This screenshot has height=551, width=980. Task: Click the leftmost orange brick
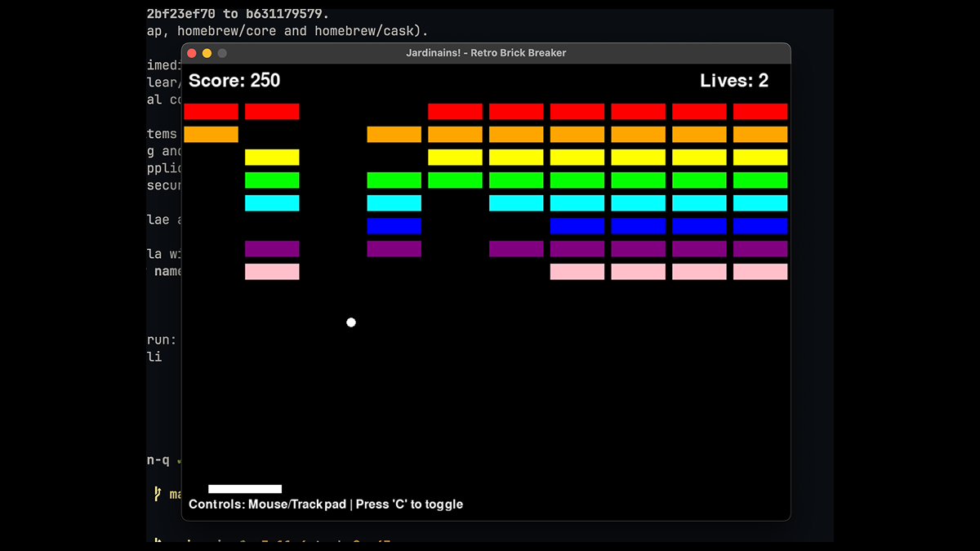click(x=211, y=135)
